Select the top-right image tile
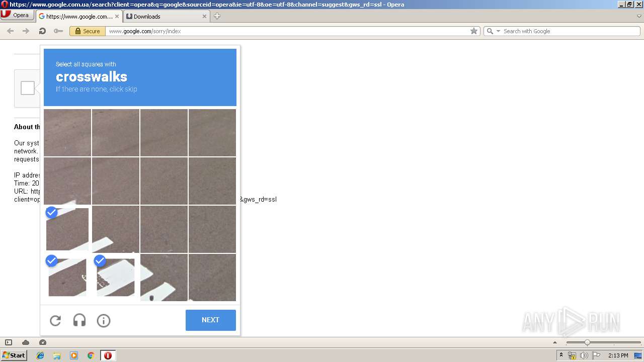This screenshot has height=362, width=644. coord(212,132)
